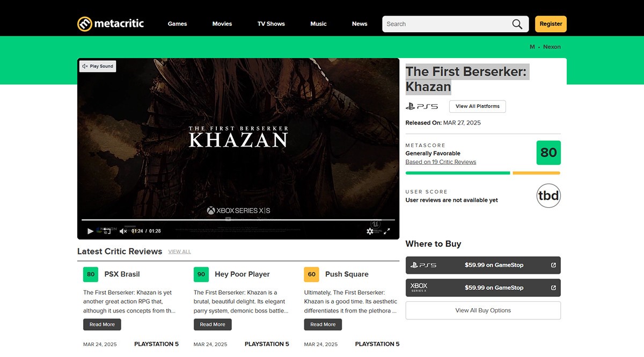This screenshot has width=644, height=357.
Task: Click the PSX Brasil review excerpt text
Action: (x=129, y=301)
